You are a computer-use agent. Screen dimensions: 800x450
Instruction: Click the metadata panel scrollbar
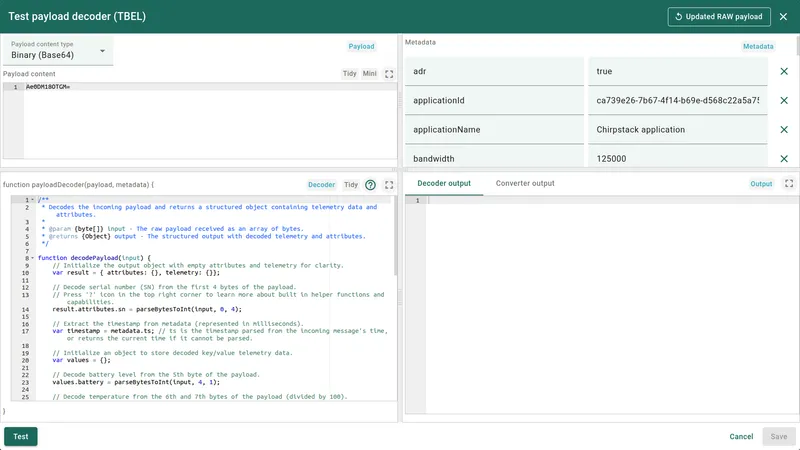pyautogui.click(x=797, y=46)
